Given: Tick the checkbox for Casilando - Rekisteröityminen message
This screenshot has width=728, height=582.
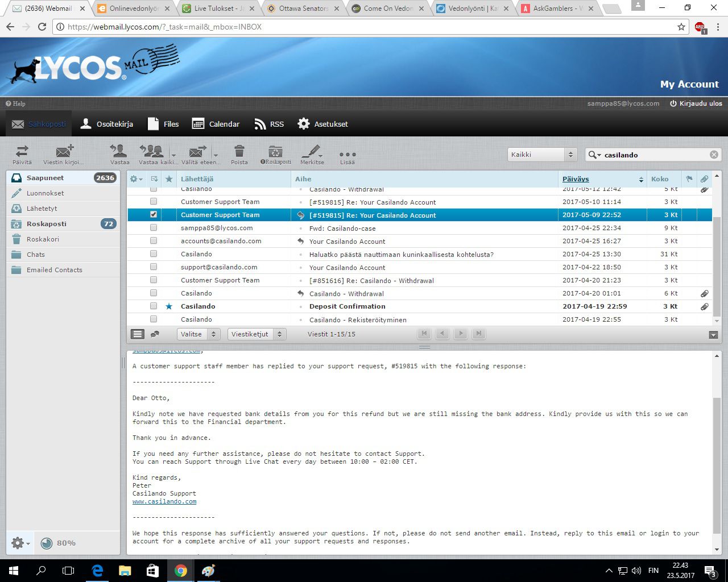Looking at the screenshot, I should coord(154,319).
